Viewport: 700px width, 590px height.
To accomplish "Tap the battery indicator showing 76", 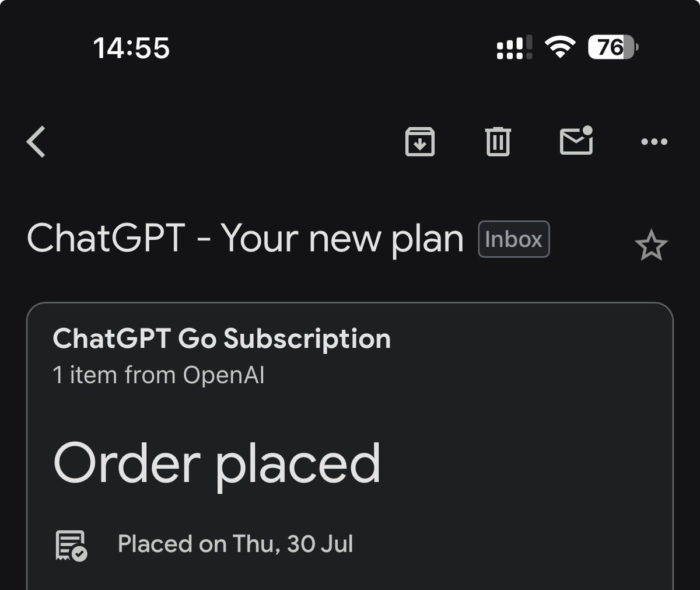I will click(x=614, y=47).
